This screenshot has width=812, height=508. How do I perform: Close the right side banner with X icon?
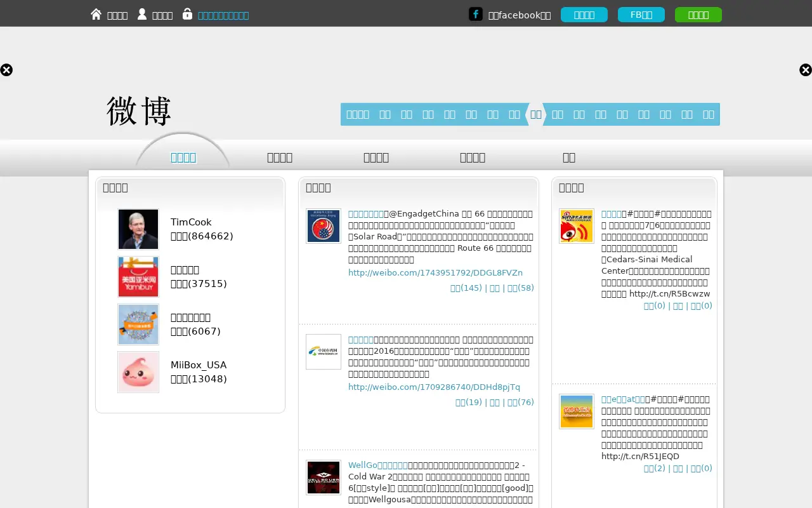(x=806, y=70)
